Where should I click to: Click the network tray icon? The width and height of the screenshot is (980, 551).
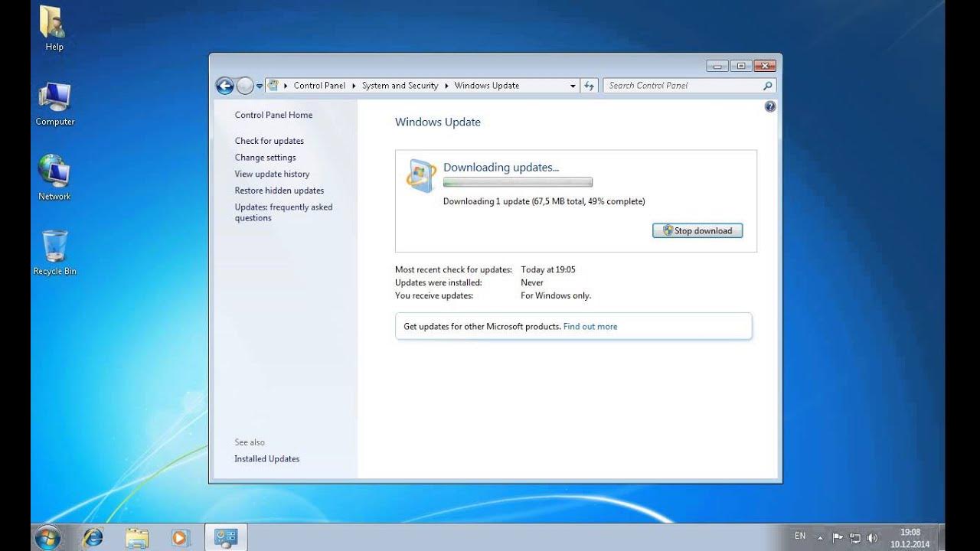[x=855, y=538]
